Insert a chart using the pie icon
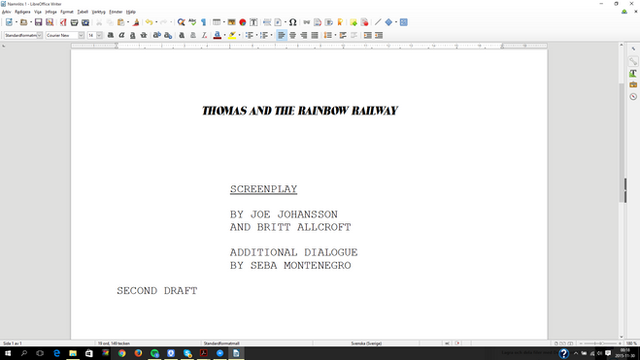640x360 pixels. point(243,22)
